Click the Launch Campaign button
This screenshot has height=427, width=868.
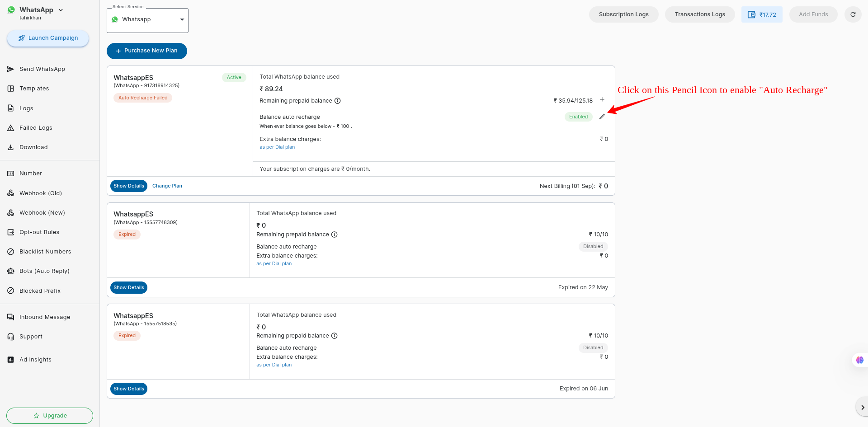tap(48, 38)
